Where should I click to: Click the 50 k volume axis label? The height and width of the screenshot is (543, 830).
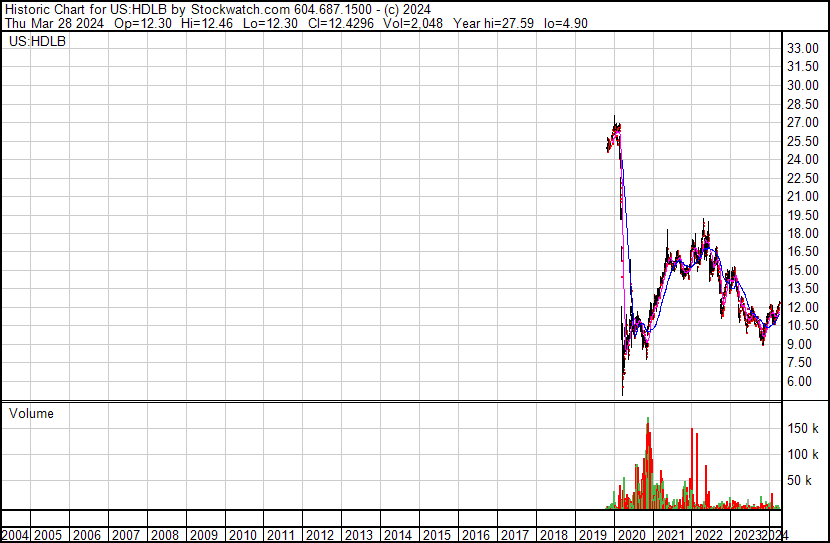(x=800, y=480)
